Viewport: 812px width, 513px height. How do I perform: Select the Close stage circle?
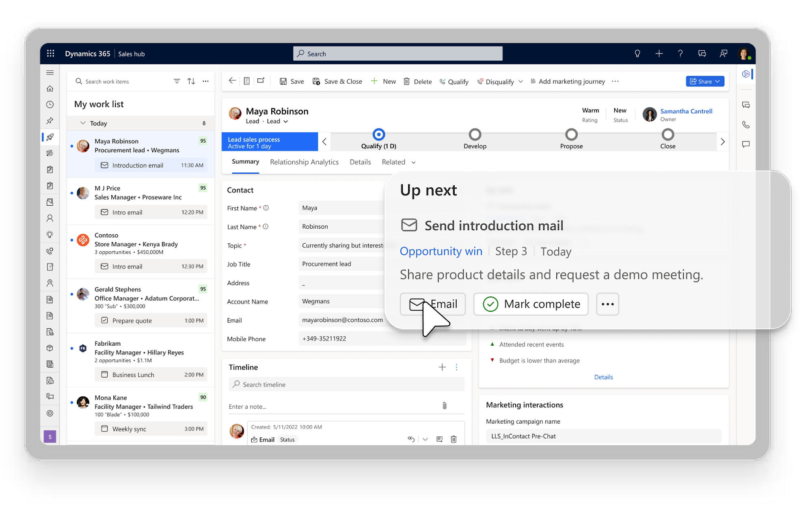click(668, 134)
